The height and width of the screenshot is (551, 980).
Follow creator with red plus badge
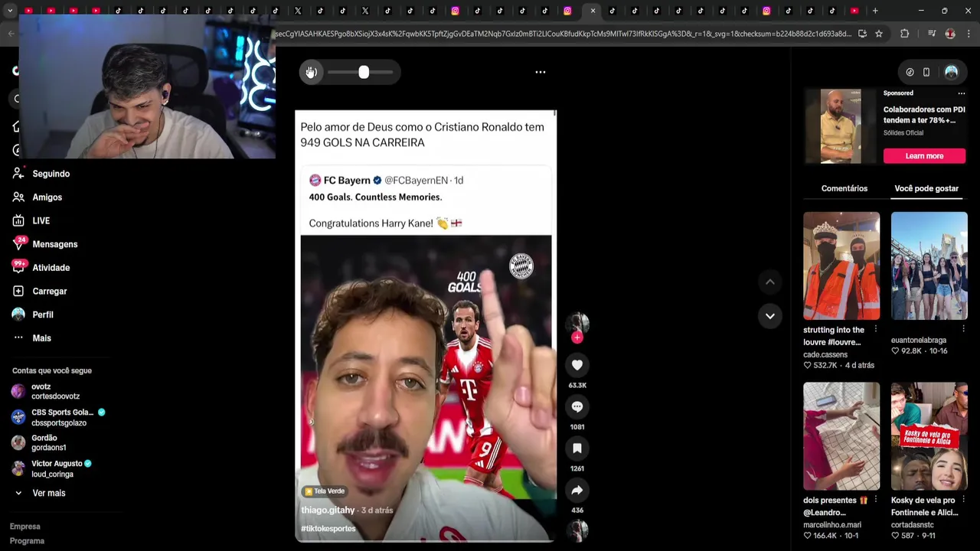(577, 337)
